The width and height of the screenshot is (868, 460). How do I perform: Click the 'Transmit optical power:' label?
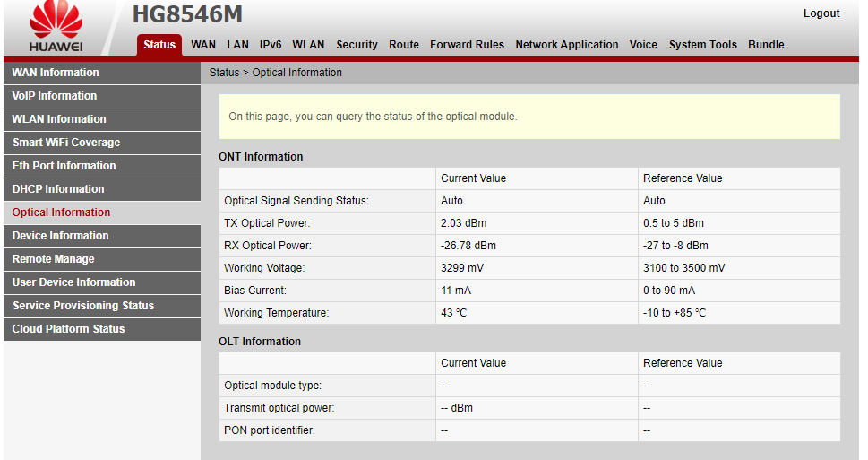click(279, 408)
